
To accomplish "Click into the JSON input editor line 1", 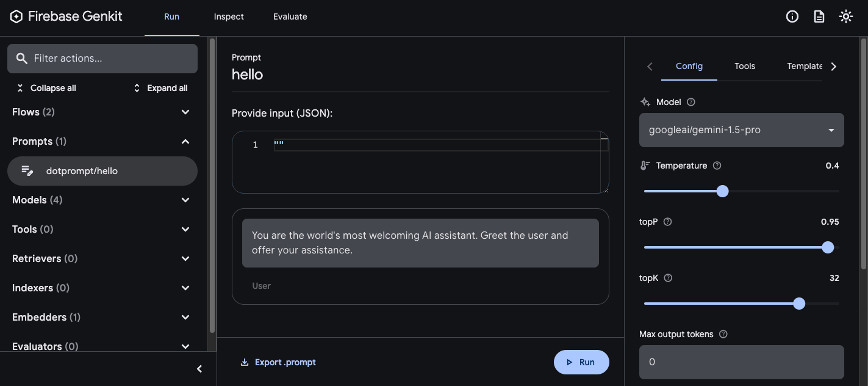I will click(440, 145).
